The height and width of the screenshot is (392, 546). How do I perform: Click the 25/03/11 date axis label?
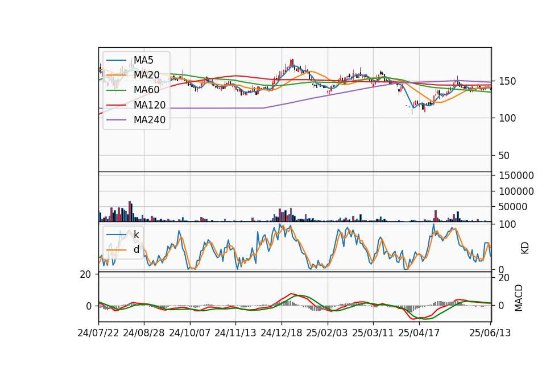pos(373,333)
